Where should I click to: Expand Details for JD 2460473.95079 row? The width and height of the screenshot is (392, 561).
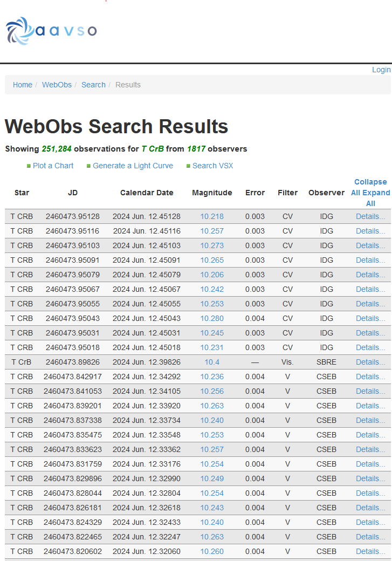coord(370,275)
